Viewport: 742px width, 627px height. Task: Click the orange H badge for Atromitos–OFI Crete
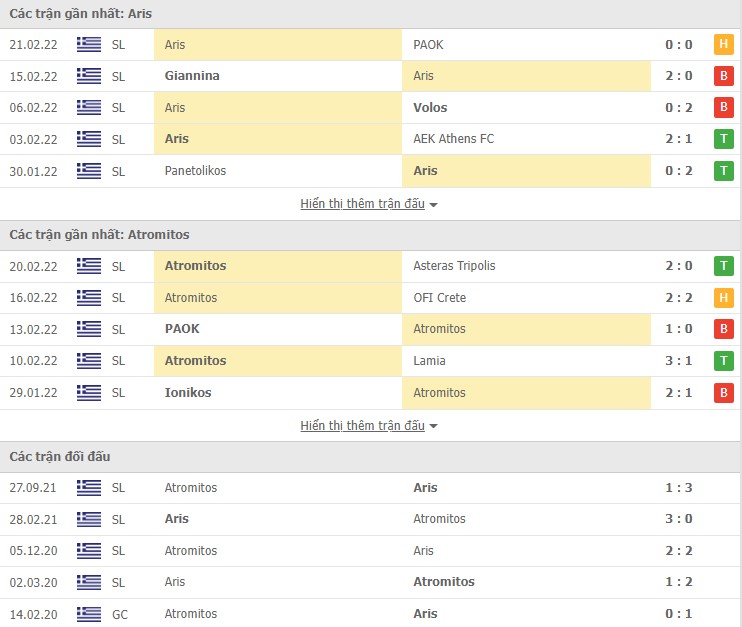pos(723,298)
